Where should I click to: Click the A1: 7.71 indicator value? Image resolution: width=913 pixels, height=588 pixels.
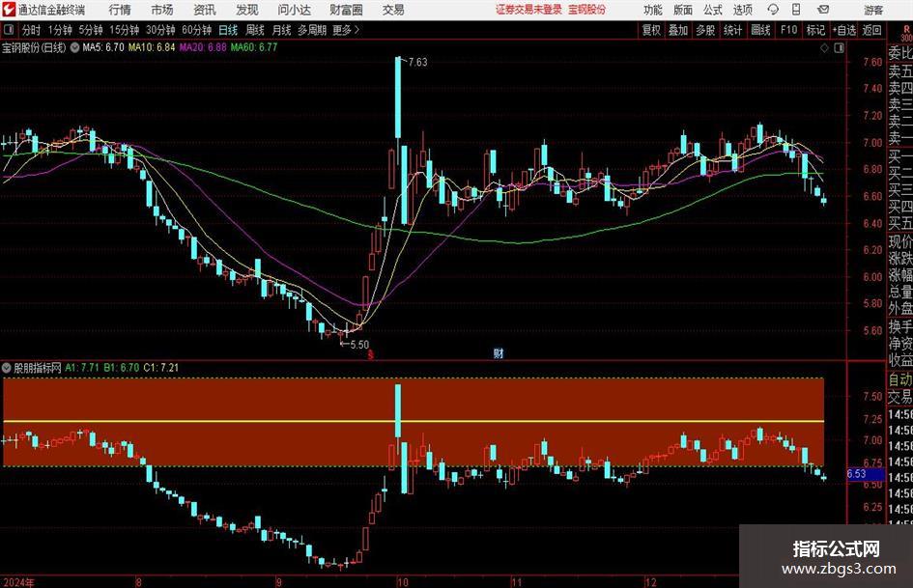pos(82,368)
